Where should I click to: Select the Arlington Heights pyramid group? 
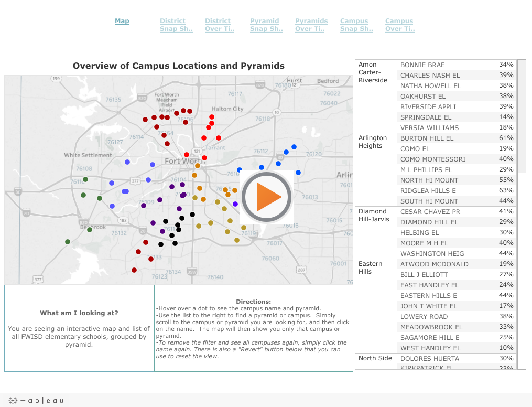point(373,142)
